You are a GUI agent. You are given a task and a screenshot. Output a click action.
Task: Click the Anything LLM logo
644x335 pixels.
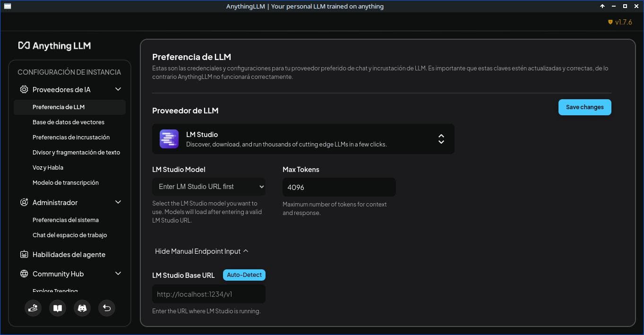coord(54,46)
